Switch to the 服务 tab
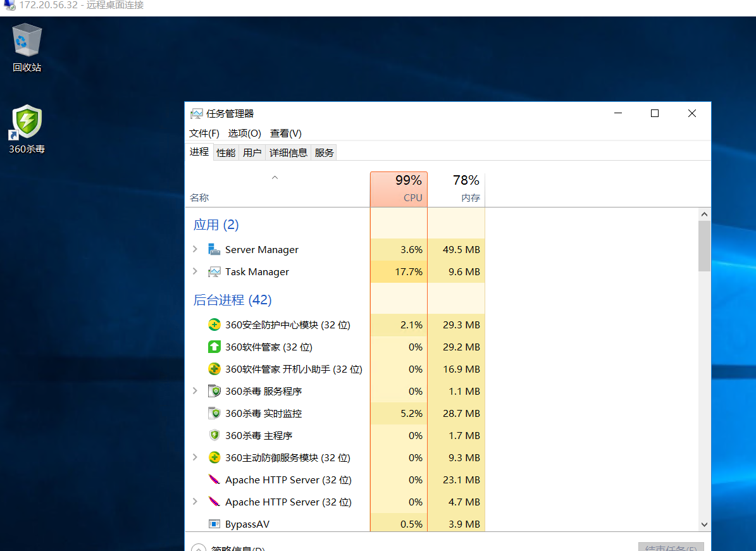The height and width of the screenshot is (551, 756). [324, 153]
